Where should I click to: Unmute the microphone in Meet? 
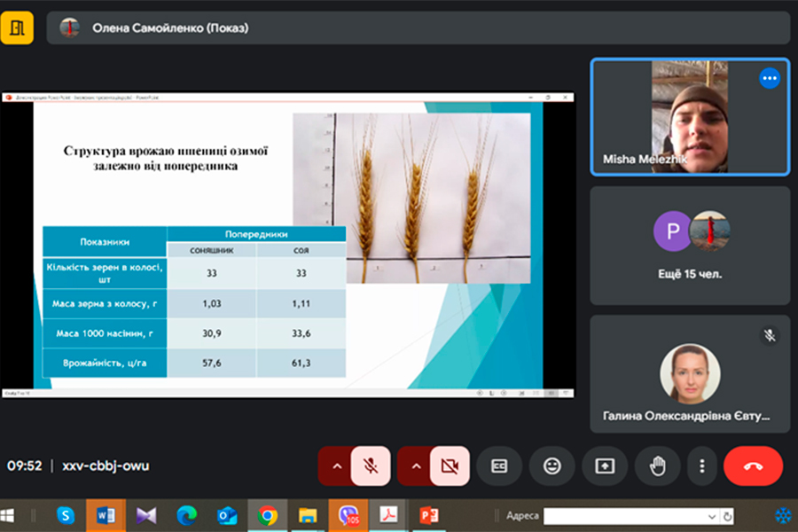tap(371, 465)
